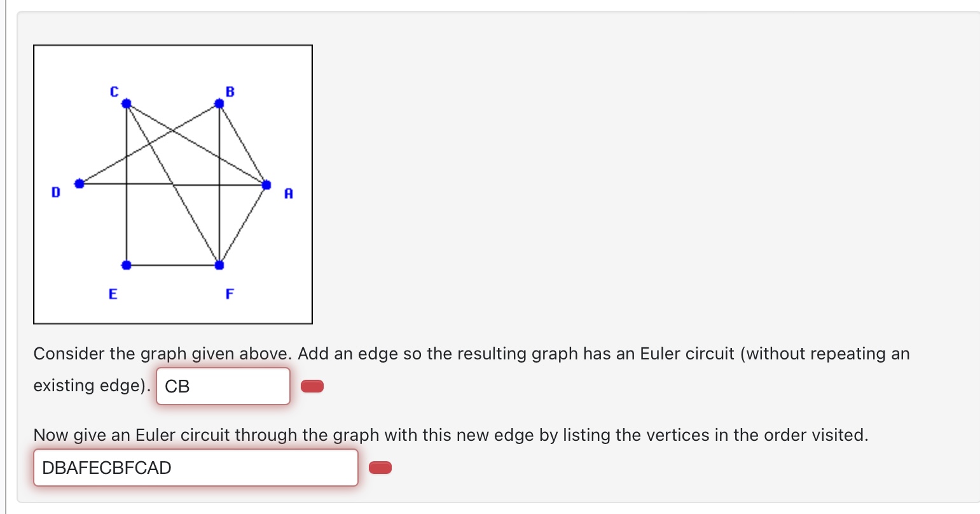
Task: Click the label C above its vertex
Action: [114, 91]
